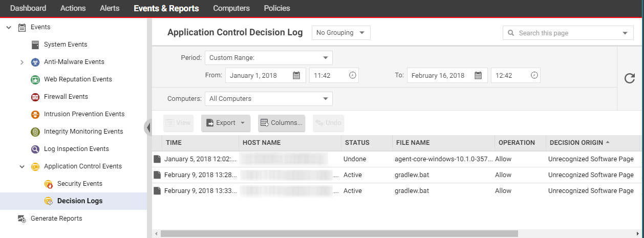Click the Search this page field
644x238 pixels.
click(563, 33)
